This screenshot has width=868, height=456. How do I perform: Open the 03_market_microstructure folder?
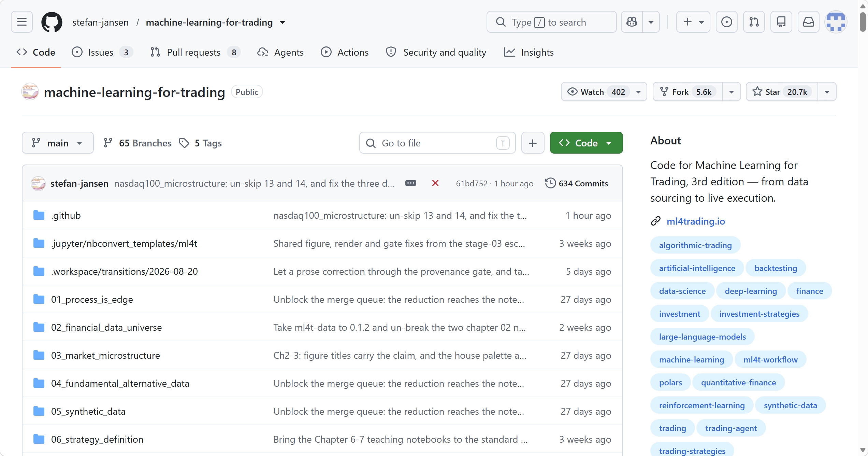105,355
